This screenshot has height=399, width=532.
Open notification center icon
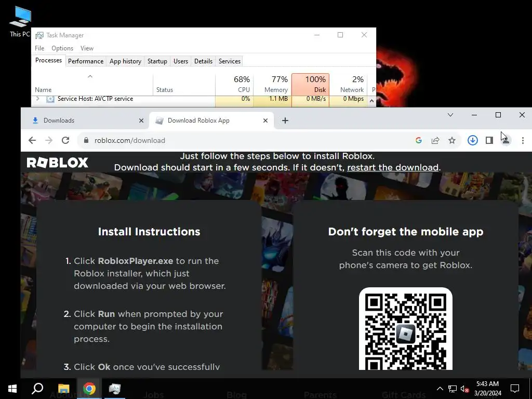point(515,389)
